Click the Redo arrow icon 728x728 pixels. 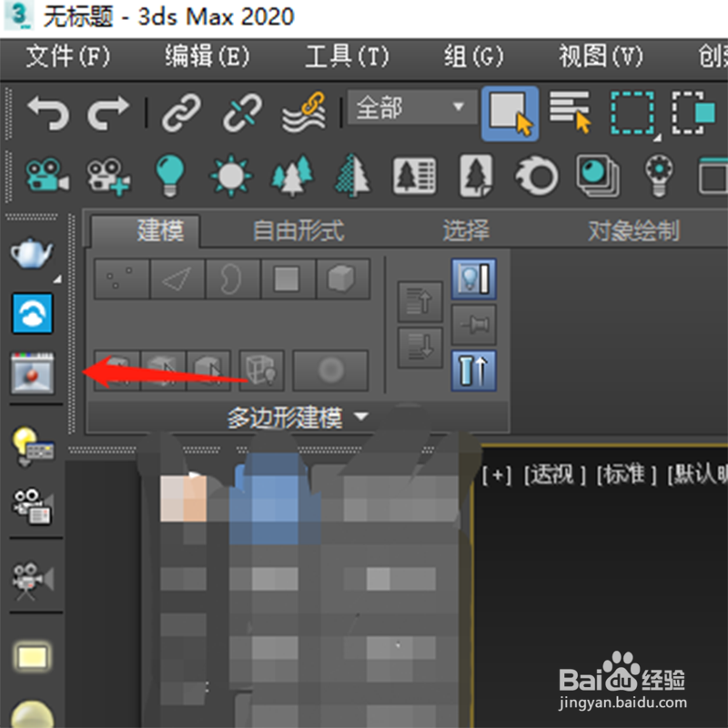pyautogui.click(x=107, y=113)
